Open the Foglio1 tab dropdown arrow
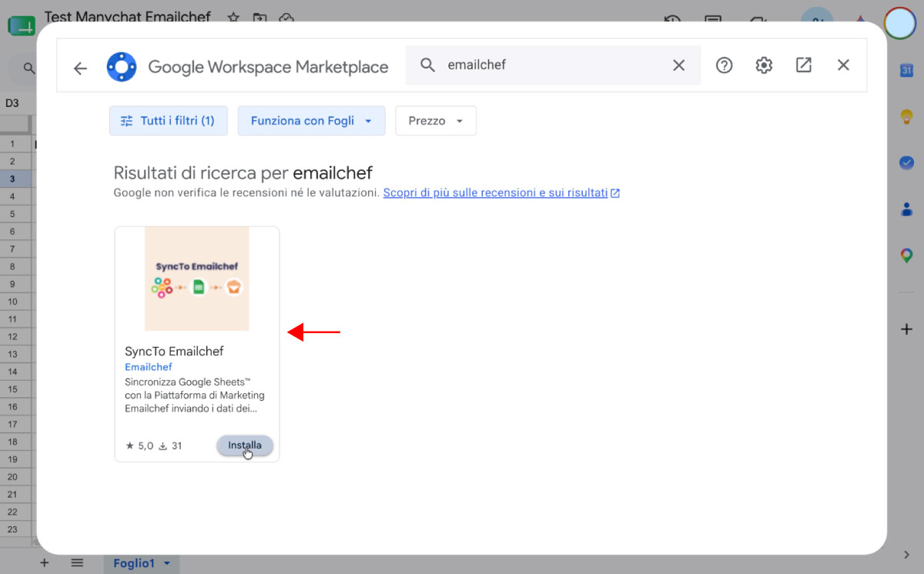This screenshot has height=574, width=924. pos(166,564)
